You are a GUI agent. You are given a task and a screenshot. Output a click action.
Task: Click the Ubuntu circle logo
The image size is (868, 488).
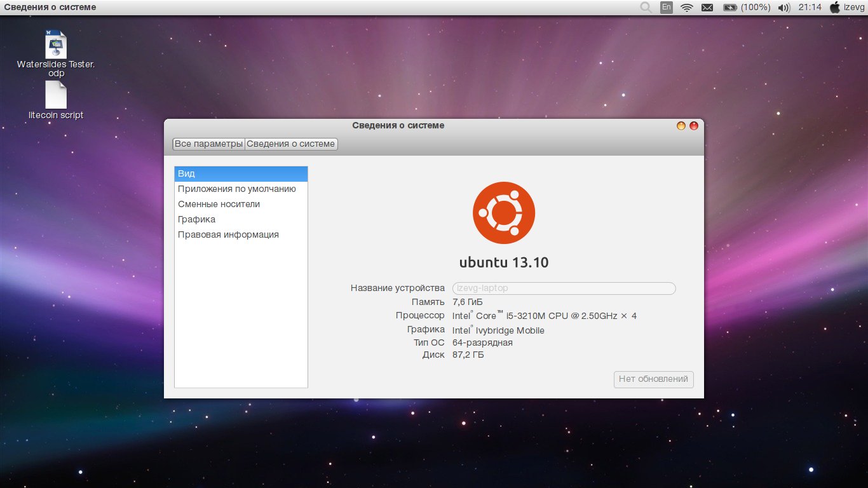tap(504, 213)
